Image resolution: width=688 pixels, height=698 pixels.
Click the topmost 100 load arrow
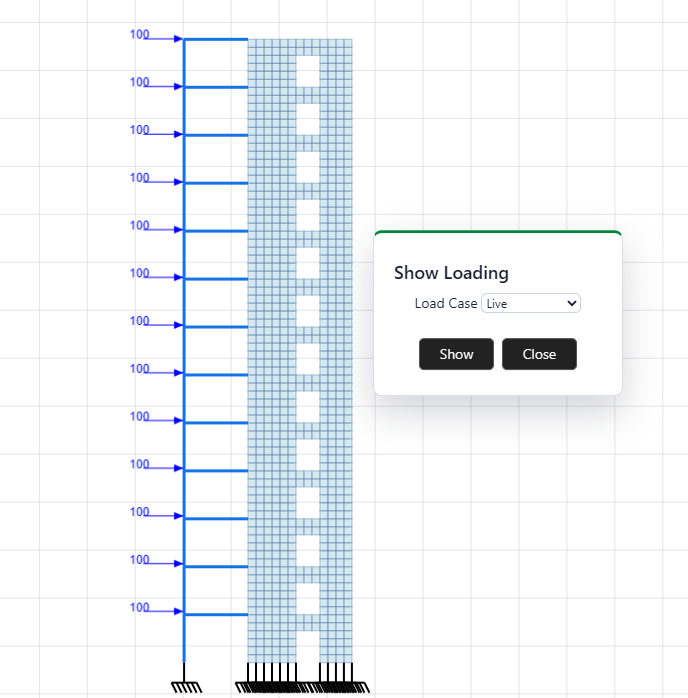click(x=163, y=39)
